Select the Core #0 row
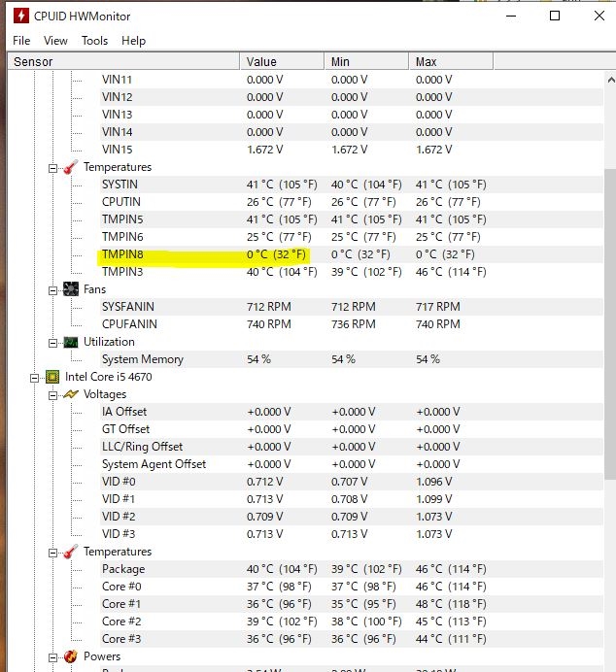This screenshot has height=672, width=616. tap(352, 587)
